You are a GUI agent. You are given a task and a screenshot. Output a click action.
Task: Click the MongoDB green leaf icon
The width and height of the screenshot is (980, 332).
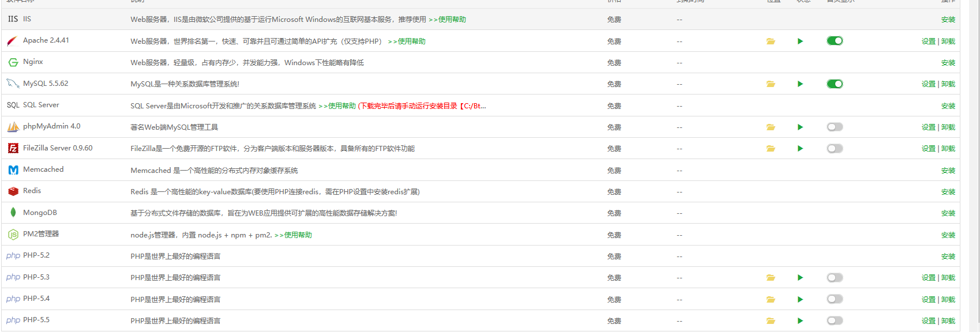[13, 212]
